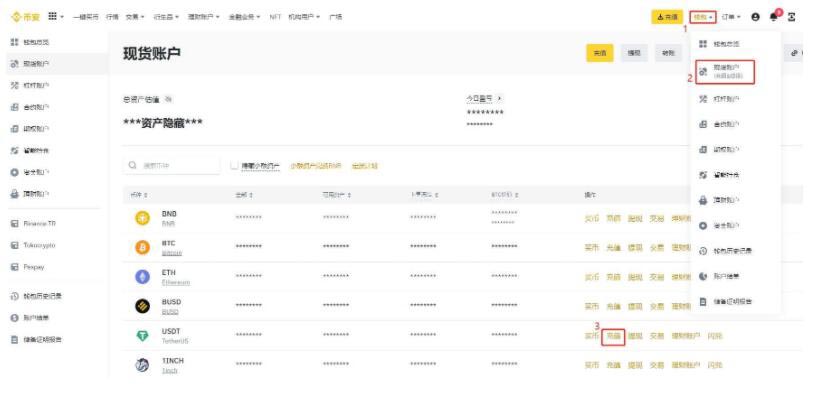The height and width of the screenshot is (393, 817).
Task: Open NFT in the top navigation
Action: [x=275, y=17]
